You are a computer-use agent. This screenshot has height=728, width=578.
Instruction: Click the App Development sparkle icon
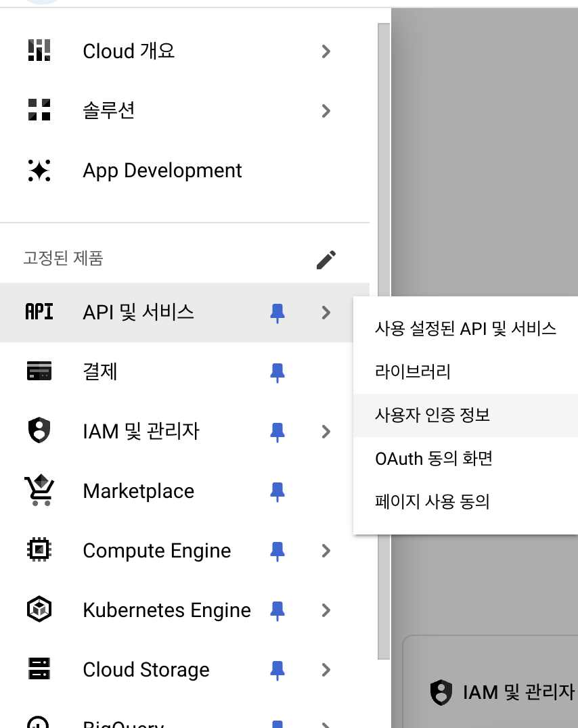pyautogui.click(x=39, y=170)
